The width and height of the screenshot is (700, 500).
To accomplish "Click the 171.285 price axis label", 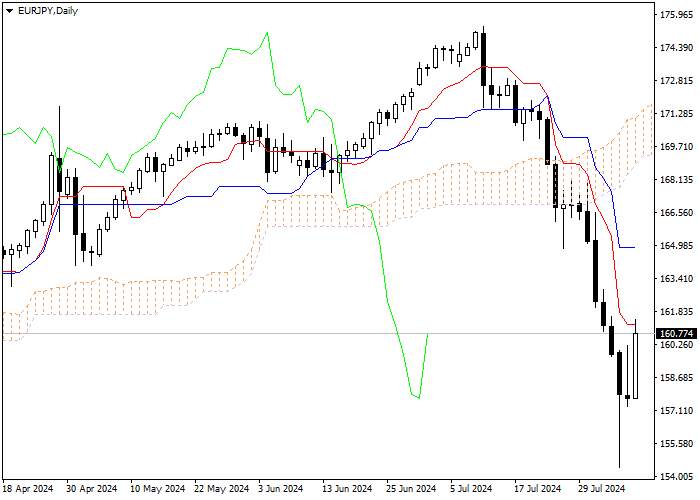I will [676, 114].
